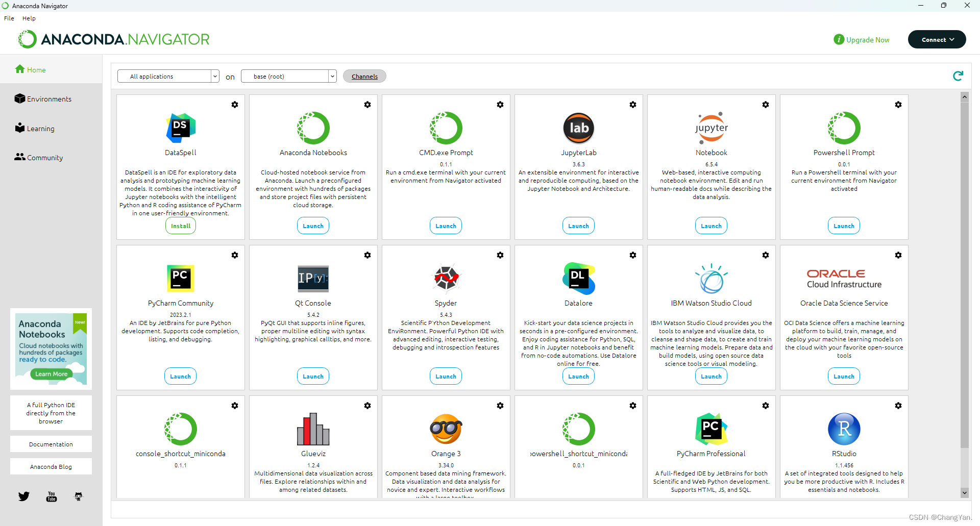This screenshot has width=980, height=526.
Task: Launch Datalore
Action: [579, 377]
